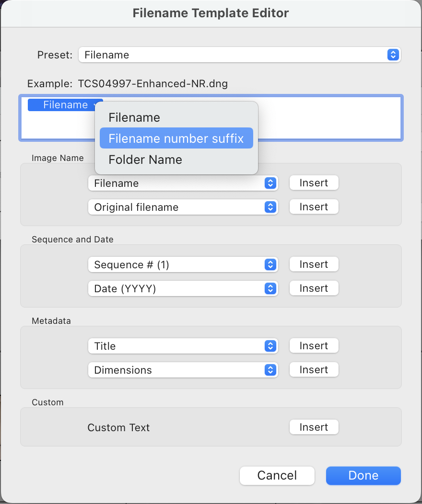Open the Date (YYYY) dropdown
The height and width of the screenshot is (504, 422).
(x=182, y=288)
